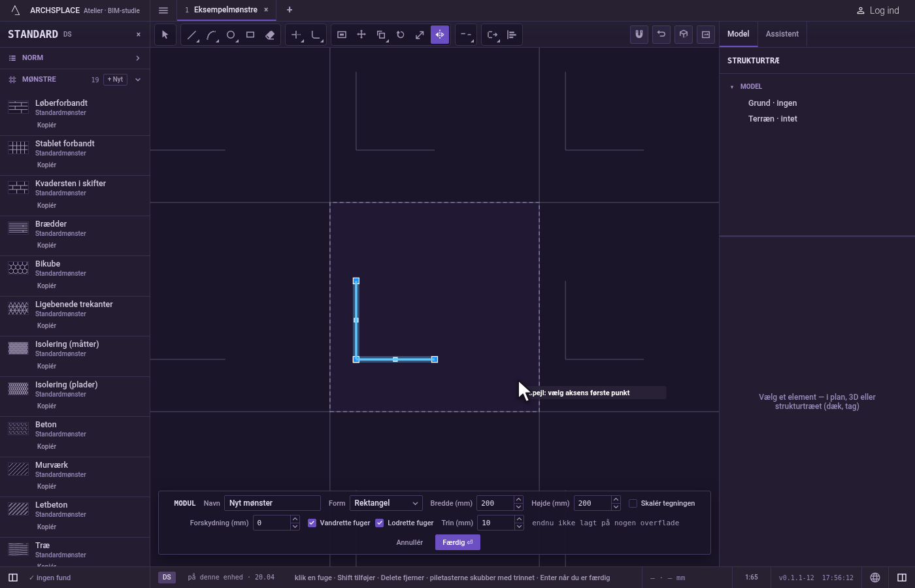Open the 3D cube view icon
This screenshot has height=588, width=915.
click(684, 35)
